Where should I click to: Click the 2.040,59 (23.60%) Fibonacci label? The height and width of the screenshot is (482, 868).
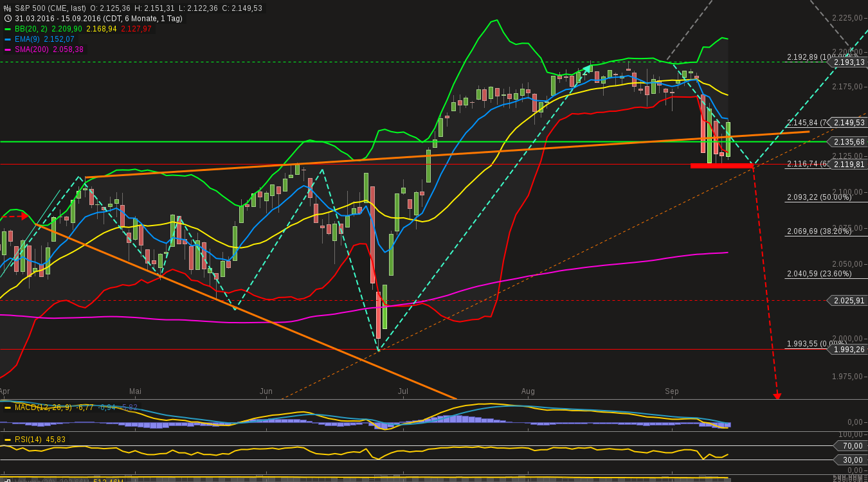coord(819,274)
